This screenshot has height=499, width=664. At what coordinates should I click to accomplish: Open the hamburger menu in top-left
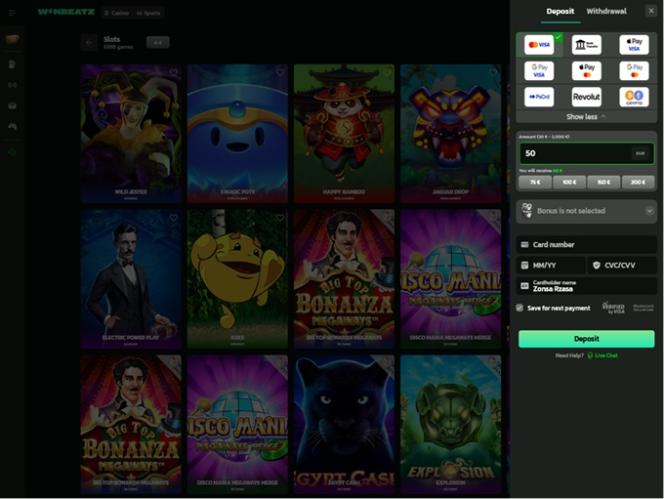(x=12, y=12)
